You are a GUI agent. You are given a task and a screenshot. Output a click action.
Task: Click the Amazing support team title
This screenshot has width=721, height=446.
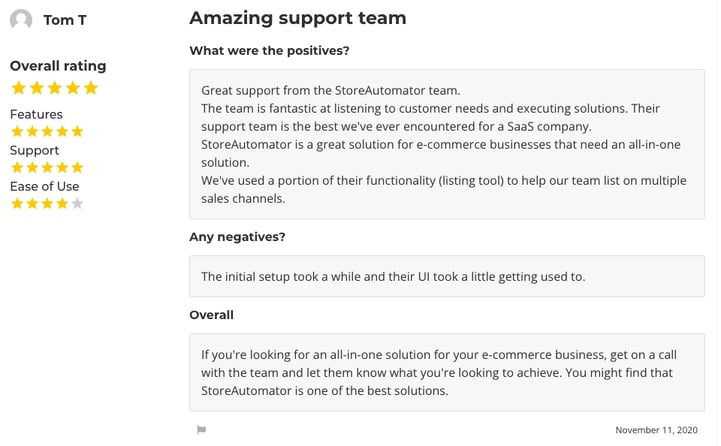(x=298, y=18)
